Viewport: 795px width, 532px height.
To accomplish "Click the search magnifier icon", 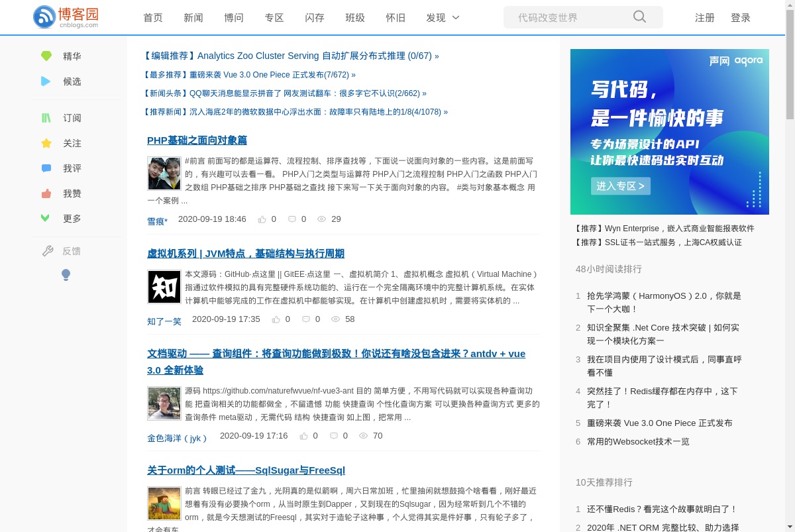I will click(639, 17).
